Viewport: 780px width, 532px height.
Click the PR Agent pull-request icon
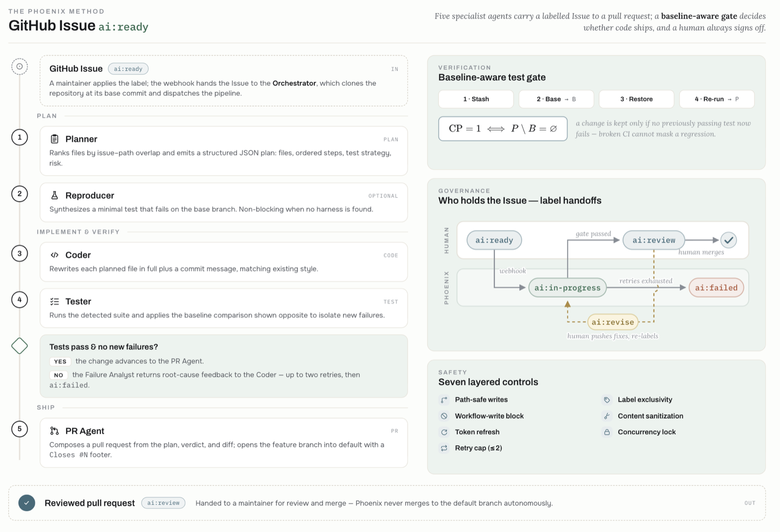click(55, 431)
